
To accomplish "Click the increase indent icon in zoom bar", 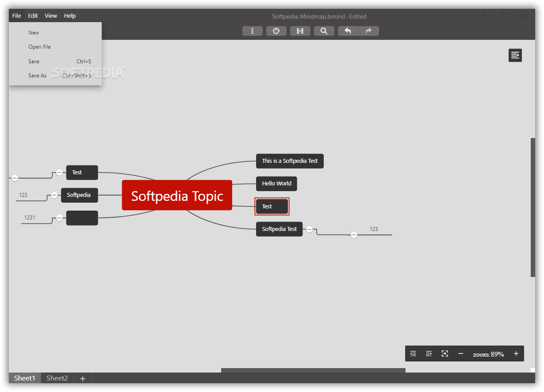I will click(429, 354).
